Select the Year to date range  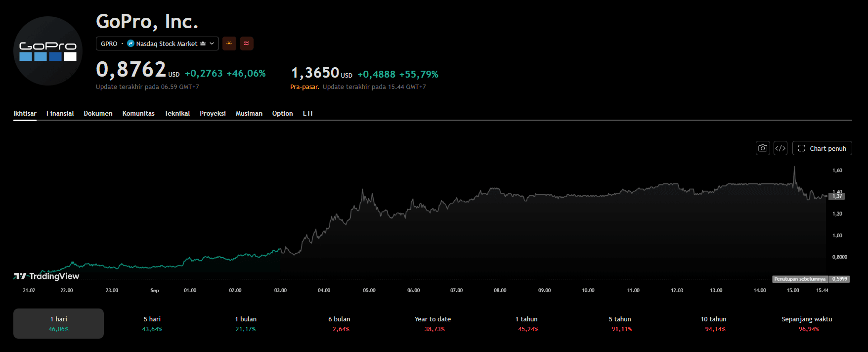click(433, 323)
